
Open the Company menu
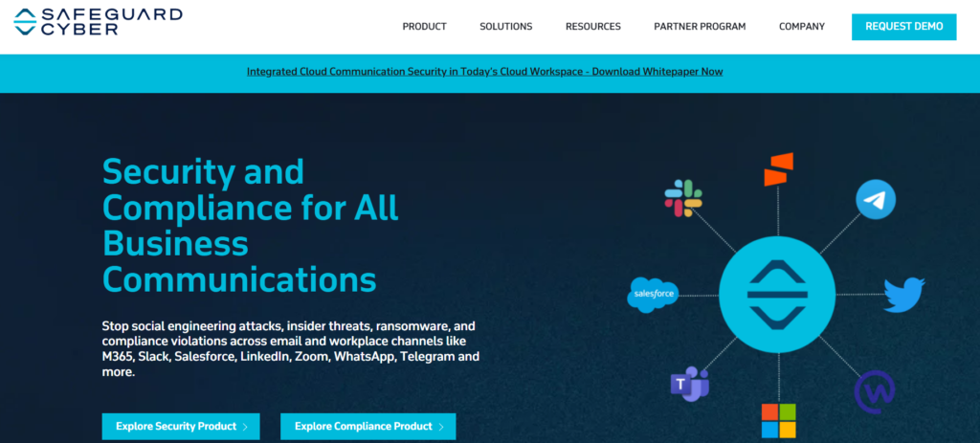(801, 27)
